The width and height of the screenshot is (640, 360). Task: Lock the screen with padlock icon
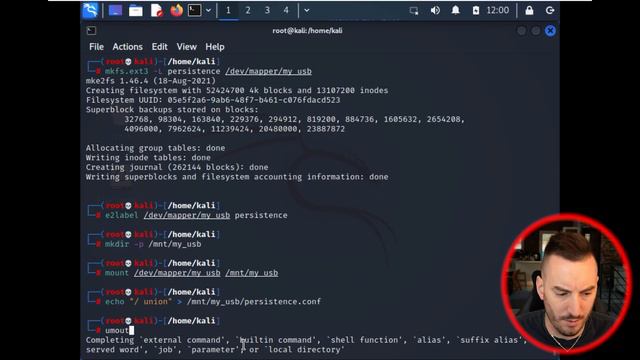click(x=529, y=10)
